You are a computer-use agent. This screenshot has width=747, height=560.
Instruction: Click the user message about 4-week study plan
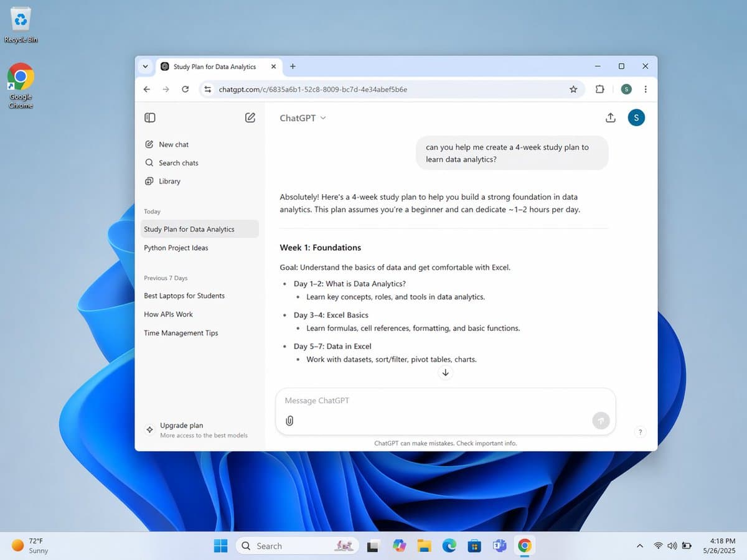tap(512, 153)
